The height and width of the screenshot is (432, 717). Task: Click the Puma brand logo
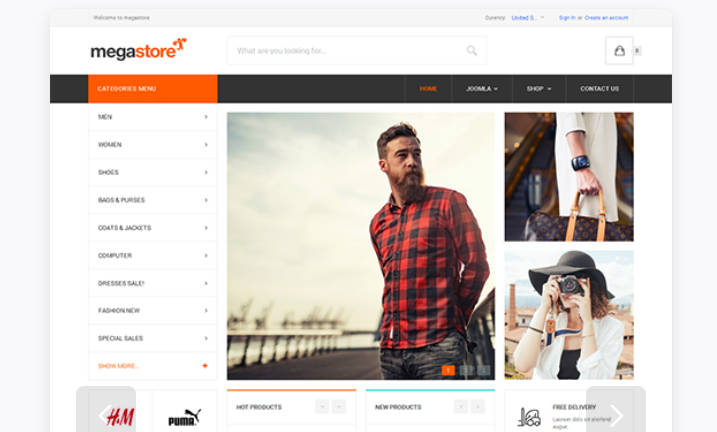point(185,417)
